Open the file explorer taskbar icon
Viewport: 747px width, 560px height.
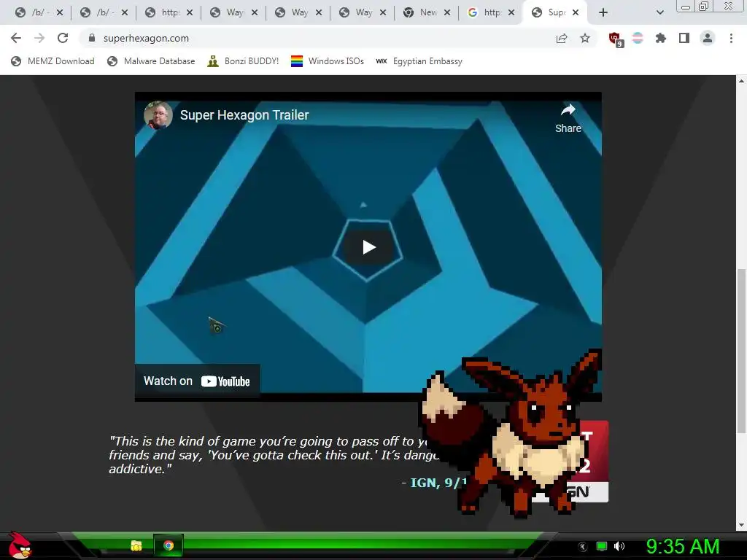(x=136, y=545)
